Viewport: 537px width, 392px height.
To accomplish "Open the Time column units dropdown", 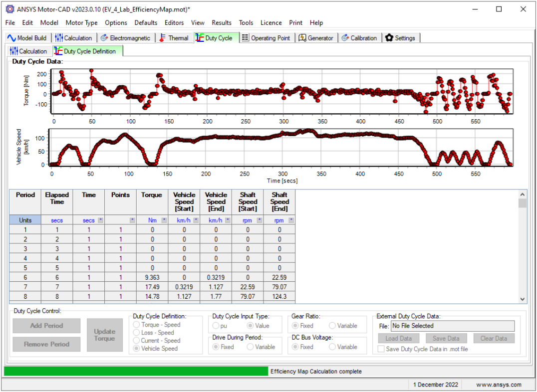I will tap(101, 220).
